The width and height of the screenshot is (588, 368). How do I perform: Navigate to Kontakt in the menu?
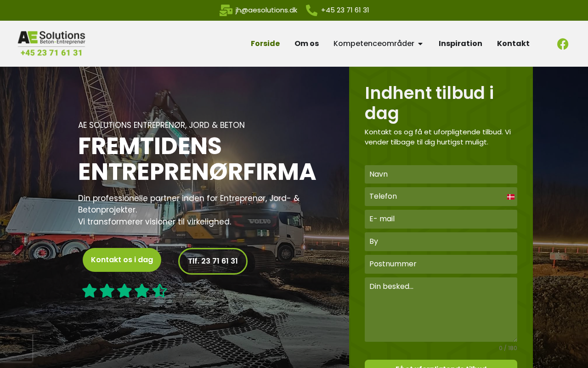pos(513,44)
